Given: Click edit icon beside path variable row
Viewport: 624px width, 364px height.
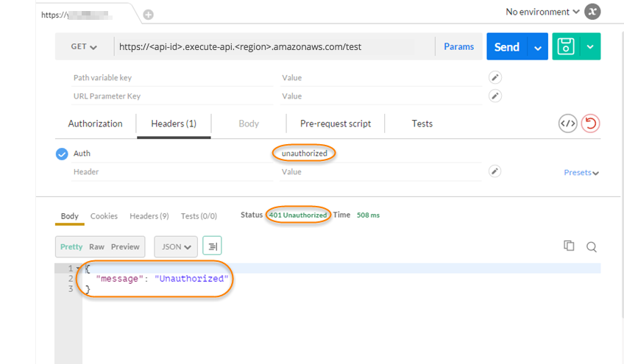Looking at the screenshot, I should [x=495, y=77].
